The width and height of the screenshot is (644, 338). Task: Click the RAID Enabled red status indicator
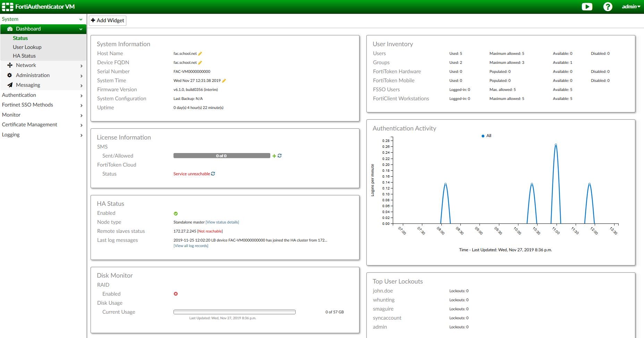176,294
